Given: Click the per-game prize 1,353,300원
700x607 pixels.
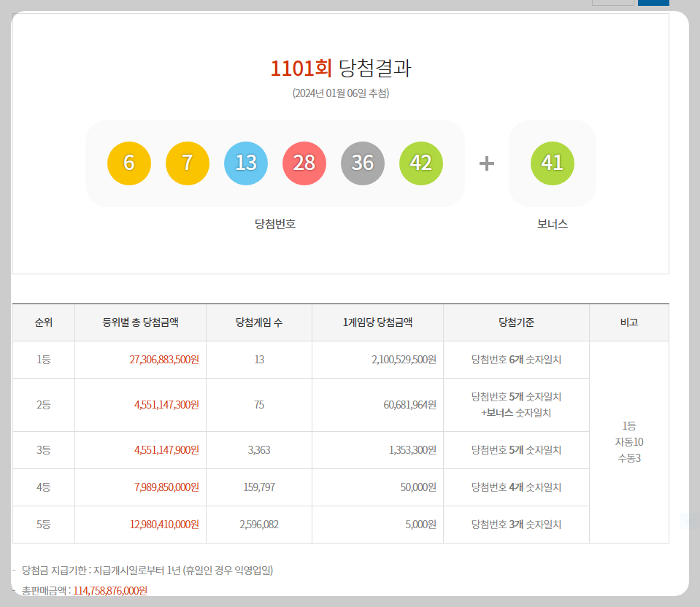Looking at the screenshot, I should pyautogui.click(x=412, y=450).
